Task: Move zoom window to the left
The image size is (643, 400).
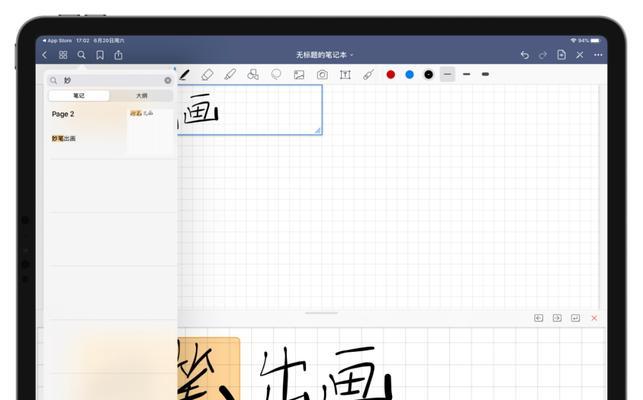Action: click(538, 318)
